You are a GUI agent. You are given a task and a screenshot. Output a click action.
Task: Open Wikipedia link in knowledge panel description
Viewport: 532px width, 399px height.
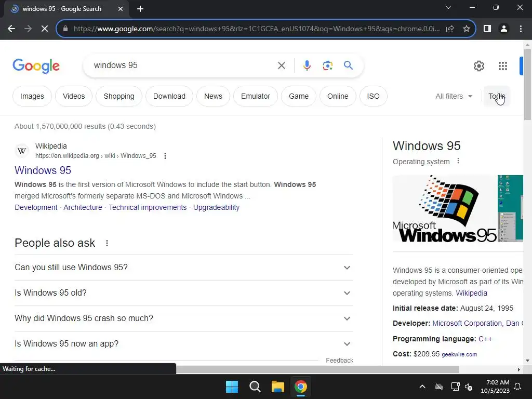[471, 293]
